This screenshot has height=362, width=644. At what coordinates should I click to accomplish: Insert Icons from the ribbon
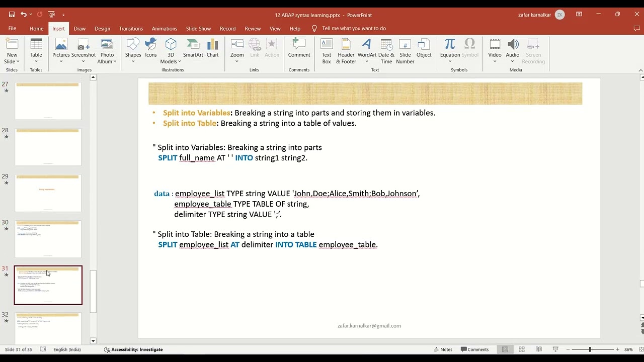click(x=151, y=48)
